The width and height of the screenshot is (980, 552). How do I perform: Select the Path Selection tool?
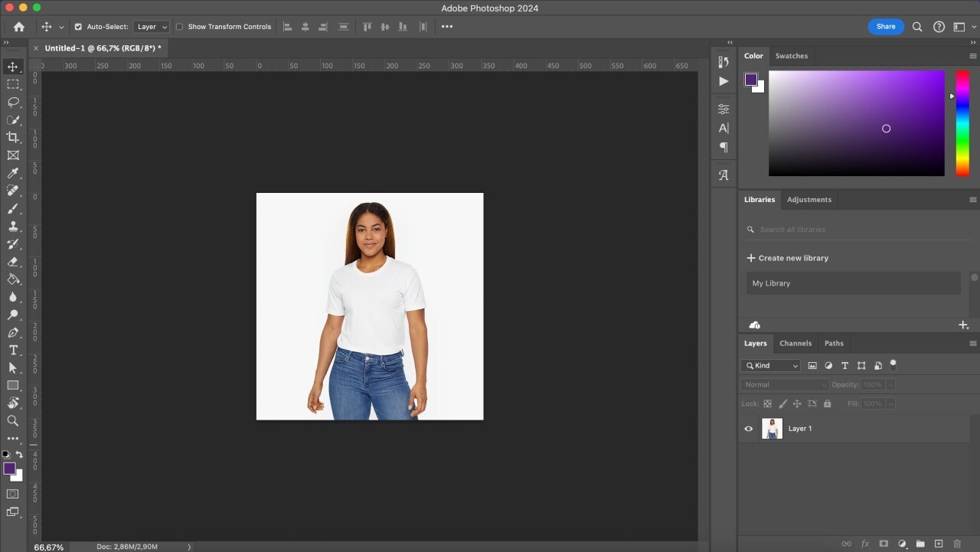(x=13, y=367)
